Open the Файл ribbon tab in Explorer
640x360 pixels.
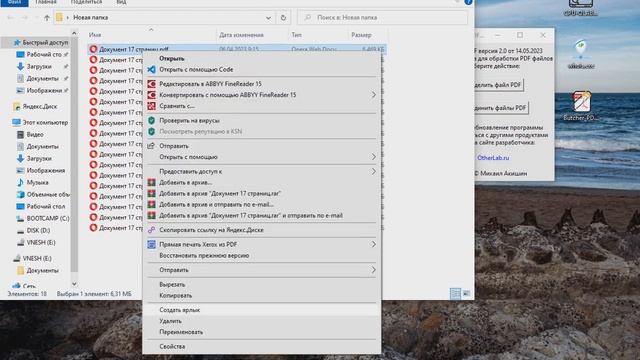(14, 2)
